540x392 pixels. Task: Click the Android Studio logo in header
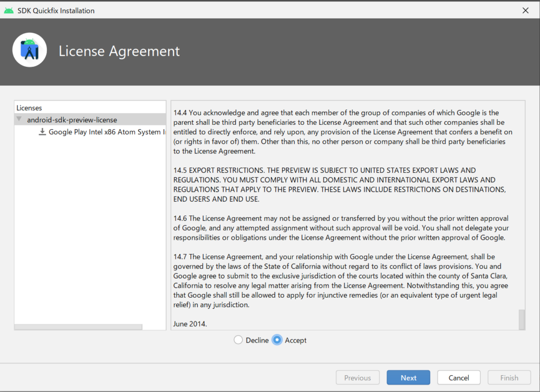point(30,50)
